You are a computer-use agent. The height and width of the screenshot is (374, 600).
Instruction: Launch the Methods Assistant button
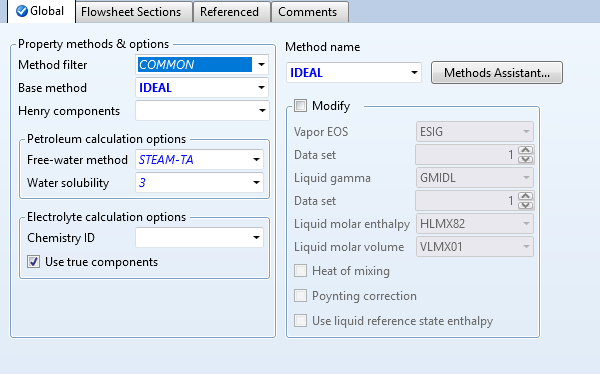497,72
